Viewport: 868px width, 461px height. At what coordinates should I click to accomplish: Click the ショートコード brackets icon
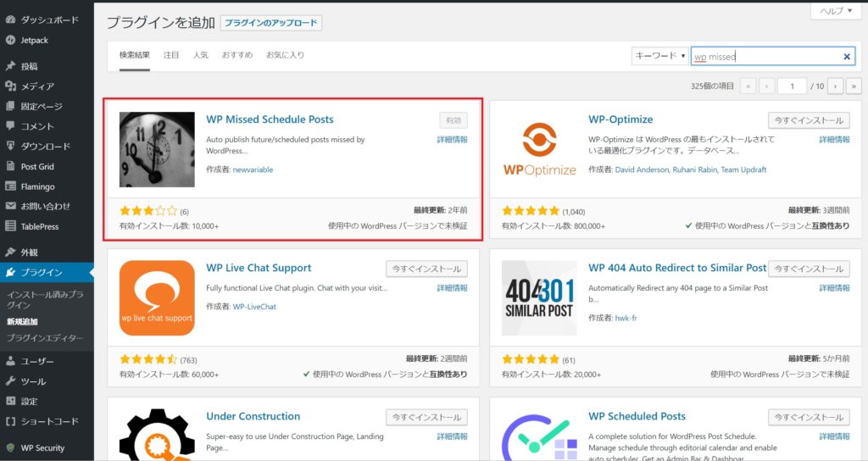(10, 422)
